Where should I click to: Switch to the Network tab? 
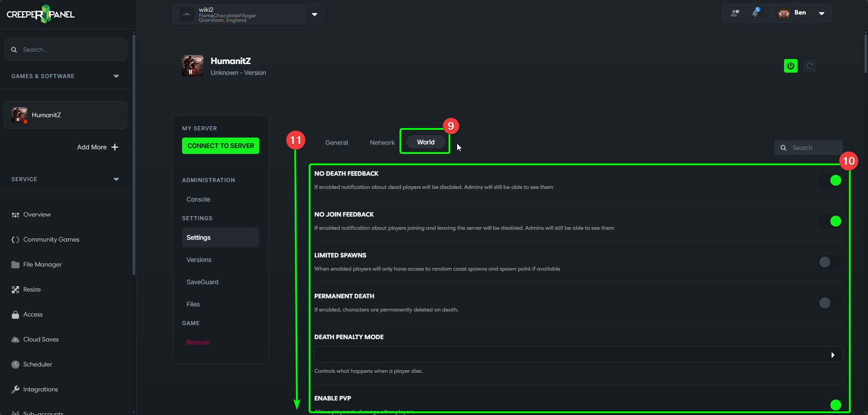click(x=382, y=142)
